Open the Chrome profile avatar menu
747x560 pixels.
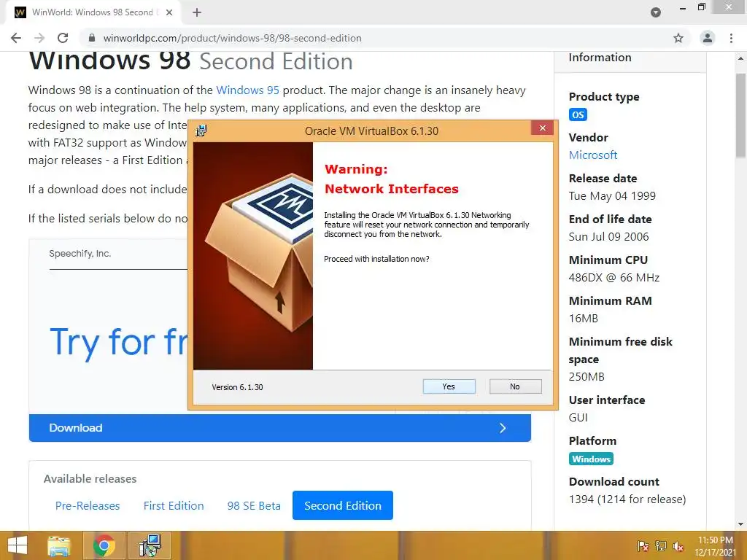708,38
